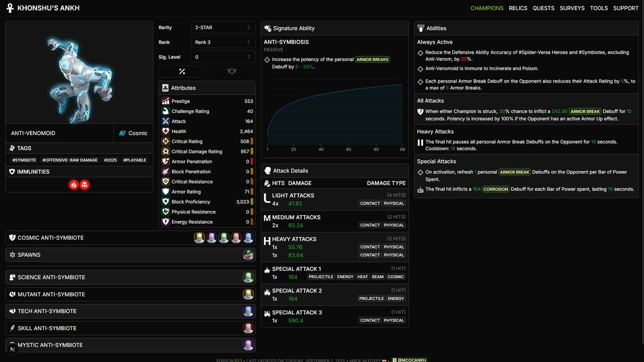Image resolution: width=644 pixels, height=362 pixels.
Task: Click the Block Penetration icon
Action: coord(166,172)
